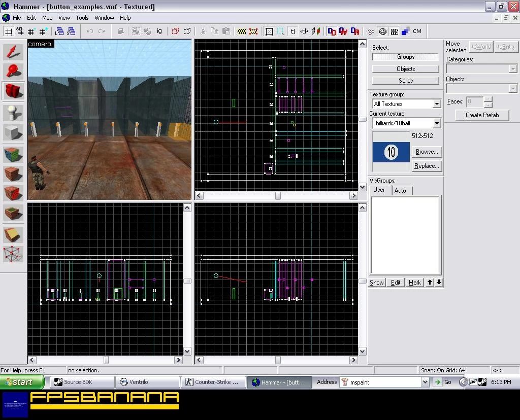Toggle ignore groups (ig) mode
520x420 pixels.
pos(159,31)
